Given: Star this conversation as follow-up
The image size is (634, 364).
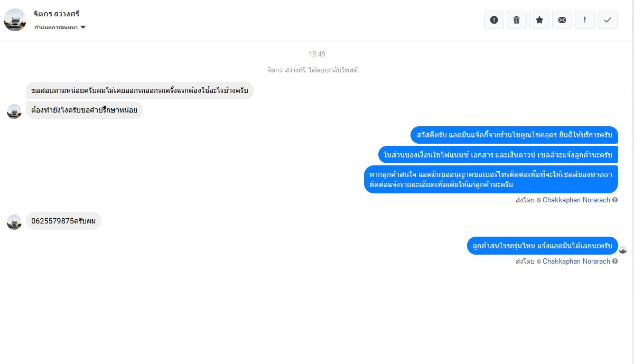Looking at the screenshot, I should click(539, 20).
